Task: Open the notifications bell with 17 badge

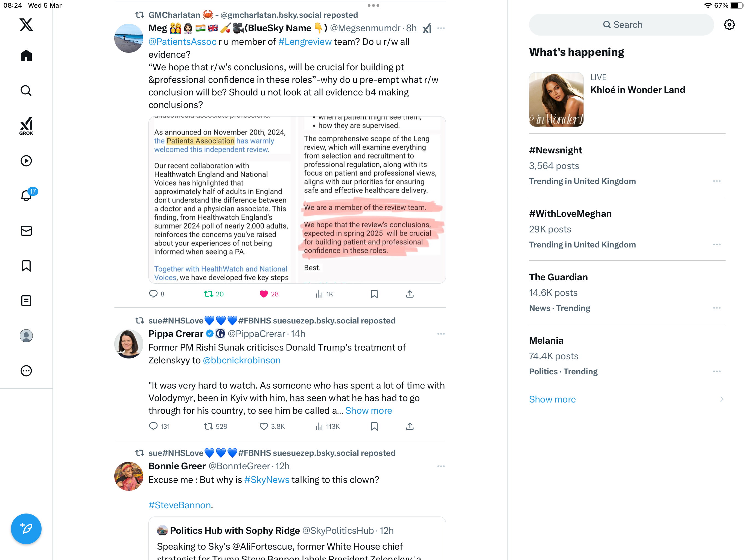Action: tap(26, 195)
